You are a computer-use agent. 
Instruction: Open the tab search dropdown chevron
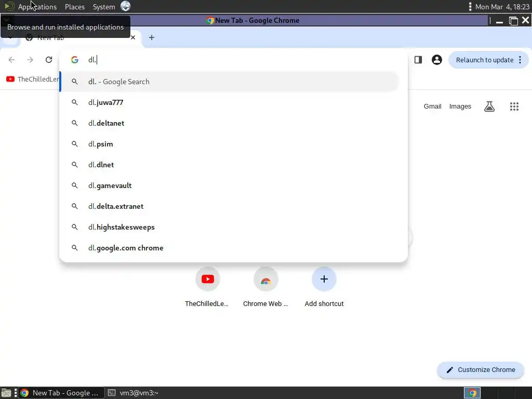[10, 37]
